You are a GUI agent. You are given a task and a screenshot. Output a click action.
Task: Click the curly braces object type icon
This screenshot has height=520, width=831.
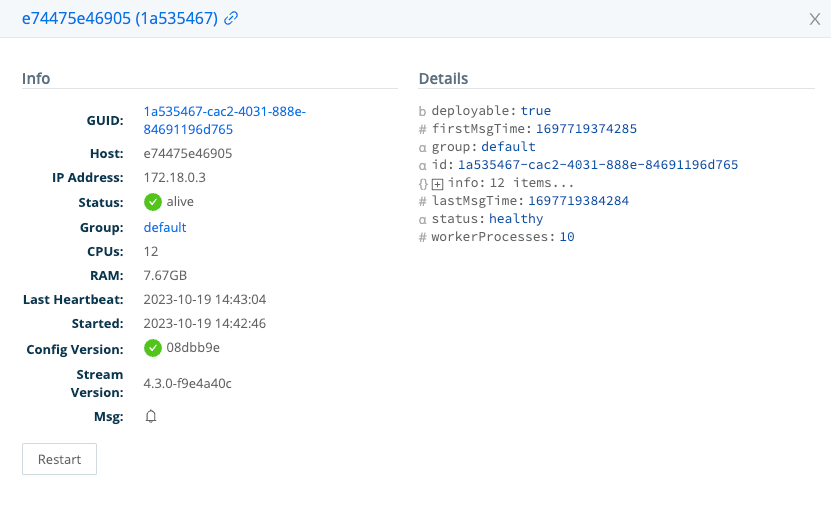pos(423,184)
